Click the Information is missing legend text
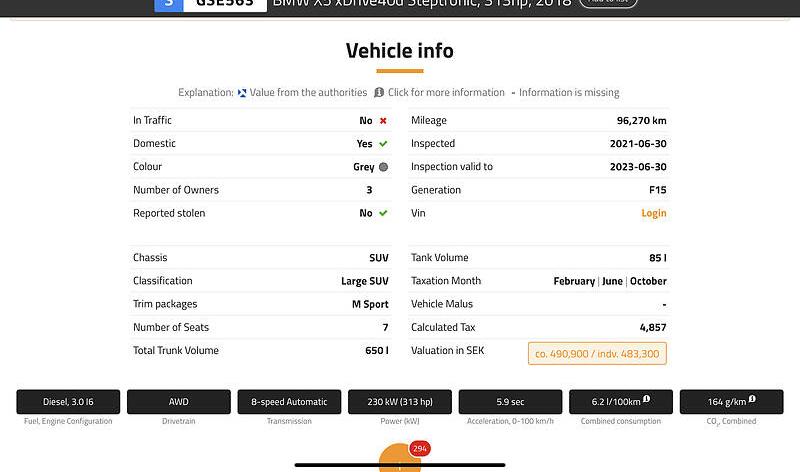Viewport: 800px width, 472px height. tap(569, 92)
